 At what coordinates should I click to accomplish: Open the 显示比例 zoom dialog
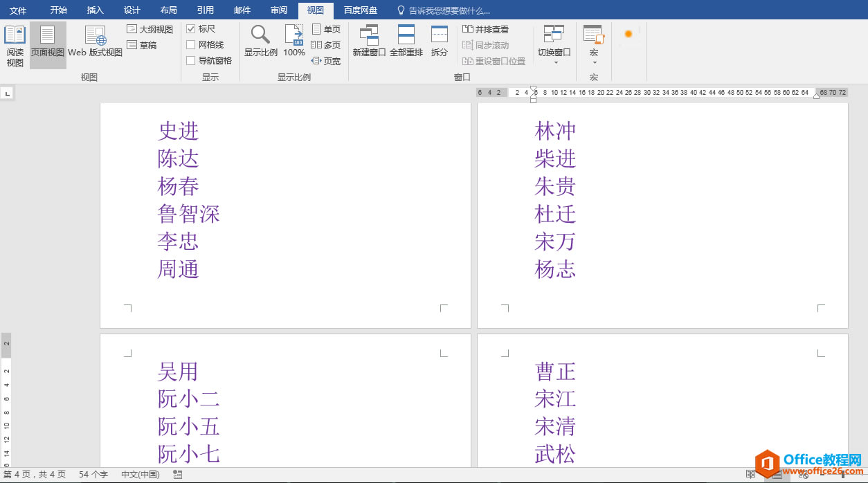pyautogui.click(x=261, y=42)
